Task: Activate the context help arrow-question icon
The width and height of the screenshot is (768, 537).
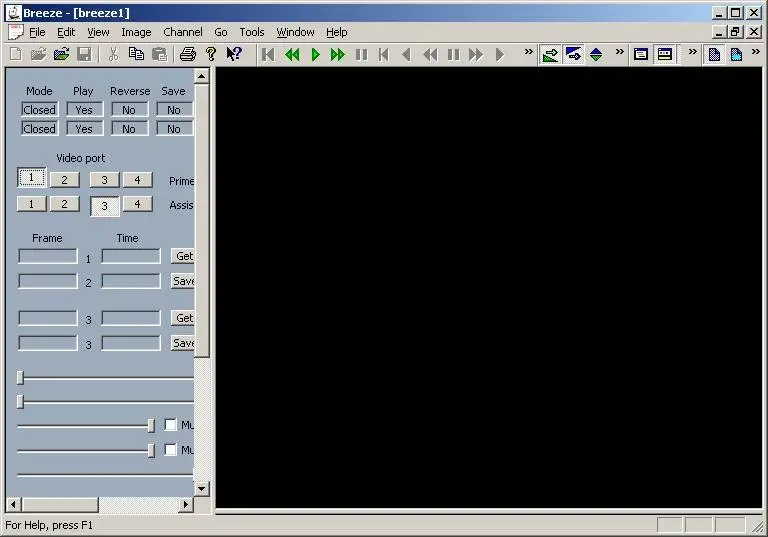Action: [x=234, y=54]
